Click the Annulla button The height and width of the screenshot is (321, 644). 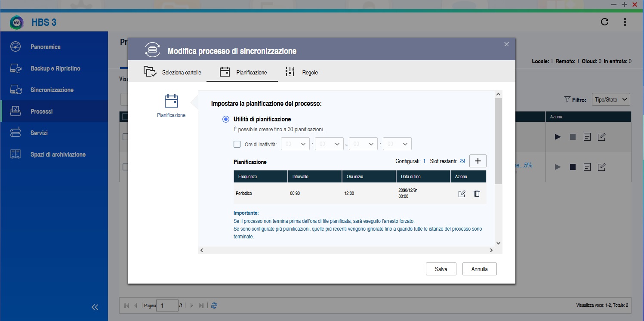(479, 269)
